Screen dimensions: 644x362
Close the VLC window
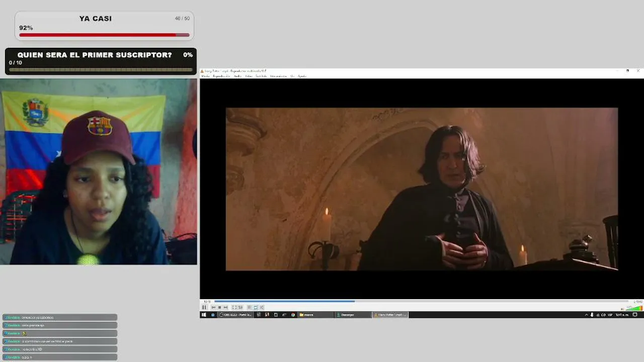point(638,71)
